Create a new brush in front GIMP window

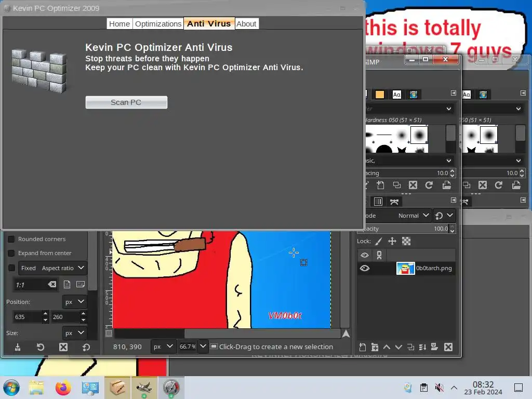click(381, 185)
